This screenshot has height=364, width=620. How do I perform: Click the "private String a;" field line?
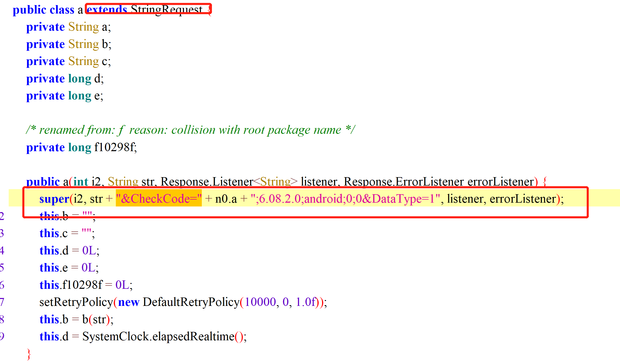tap(69, 27)
